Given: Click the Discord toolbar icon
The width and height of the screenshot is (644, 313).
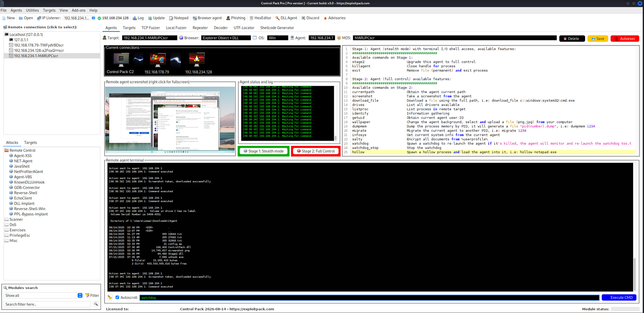Looking at the screenshot, I should point(310,18).
